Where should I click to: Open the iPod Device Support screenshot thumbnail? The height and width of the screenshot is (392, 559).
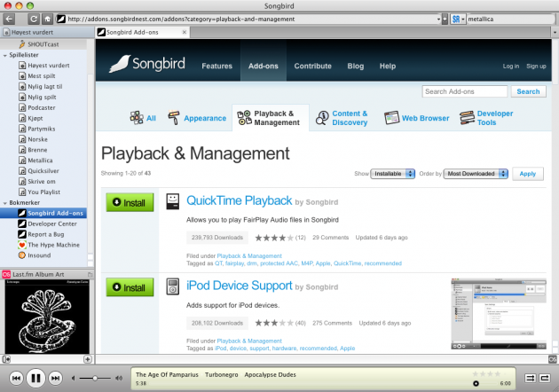(499, 314)
